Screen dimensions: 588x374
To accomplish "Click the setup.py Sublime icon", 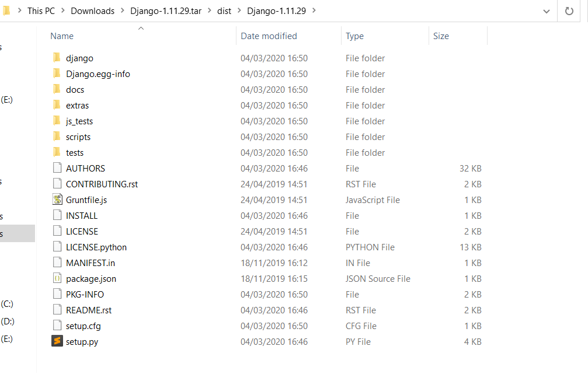I will tap(57, 341).
